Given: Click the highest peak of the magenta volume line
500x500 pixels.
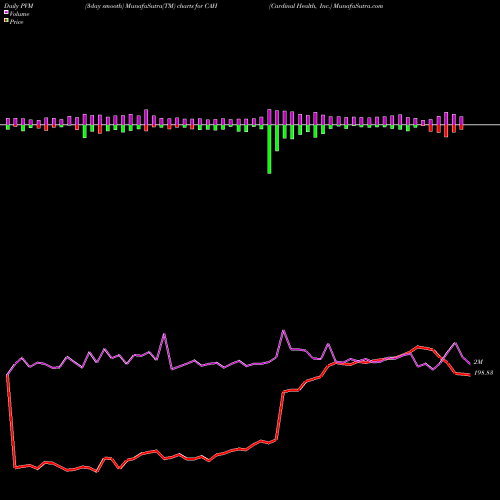Looking at the screenshot, I should 284,331.
